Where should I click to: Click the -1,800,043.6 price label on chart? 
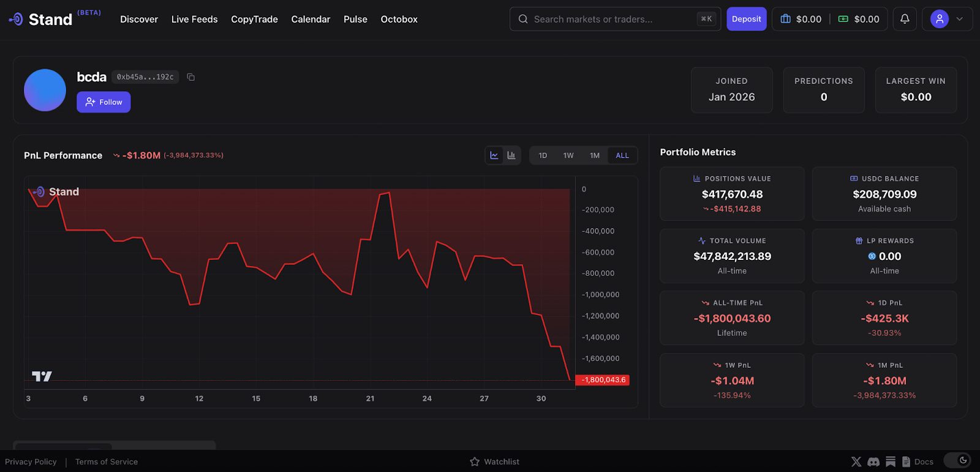[604, 380]
